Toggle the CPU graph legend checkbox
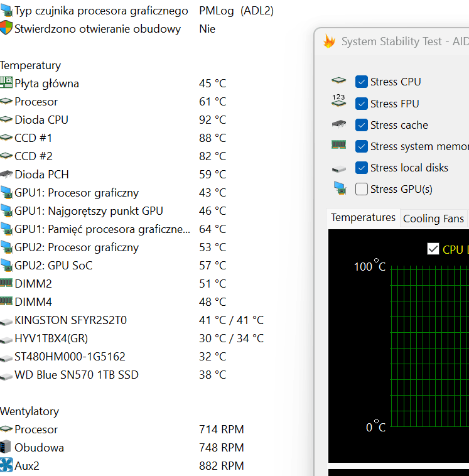The width and height of the screenshot is (469, 476). coord(433,249)
